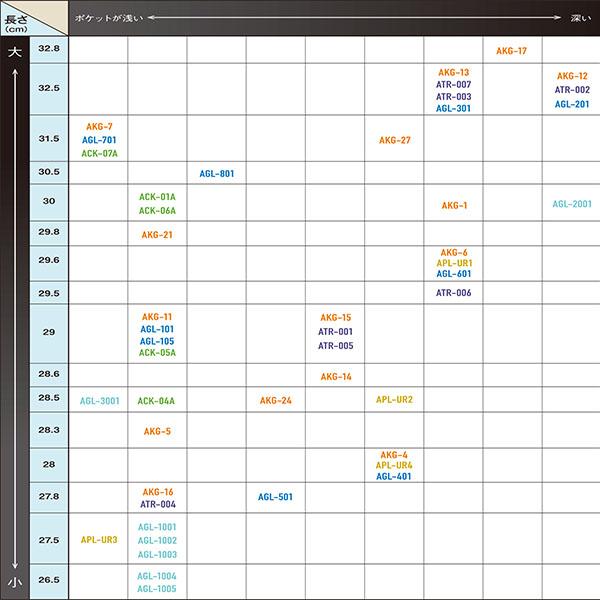Image resolution: width=600 pixels, height=600 pixels.
Task: Select the ATR-006 entry
Action: [453, 293]
